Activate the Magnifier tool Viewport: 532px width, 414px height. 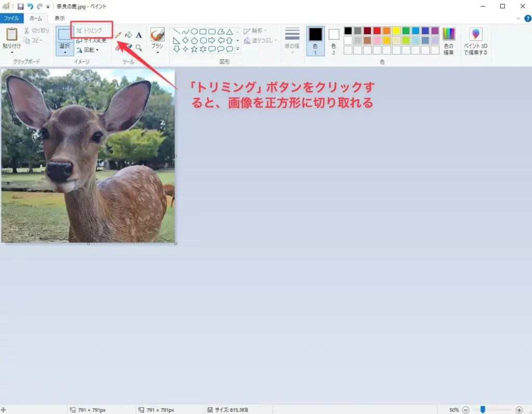(x=139, y=47)
